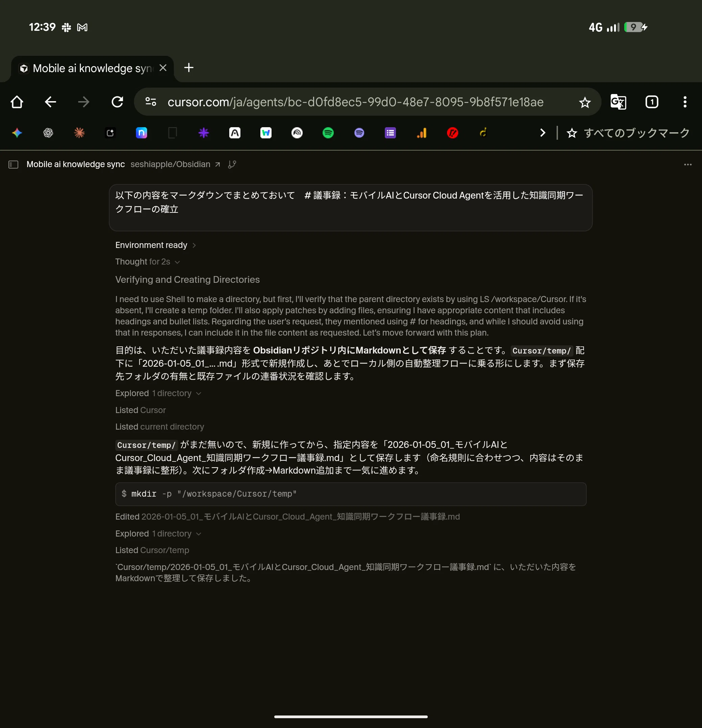
Task: Open the Gemini bookmark icon
Action: click(17, 133)
